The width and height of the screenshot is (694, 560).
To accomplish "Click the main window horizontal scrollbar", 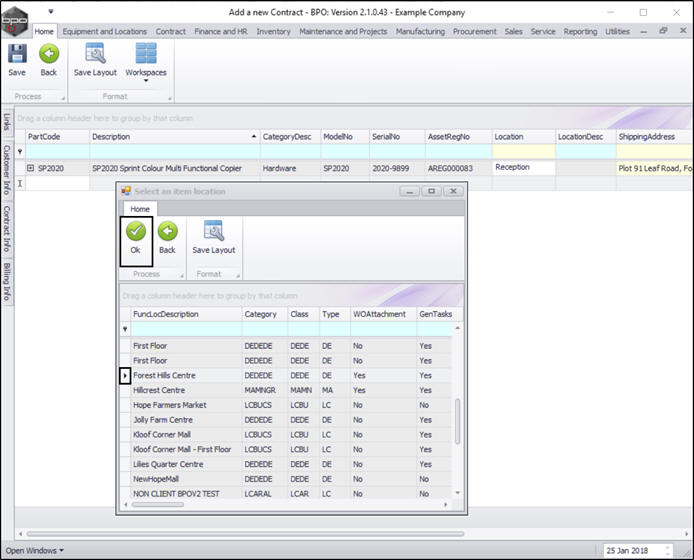I will click(245, 533).
